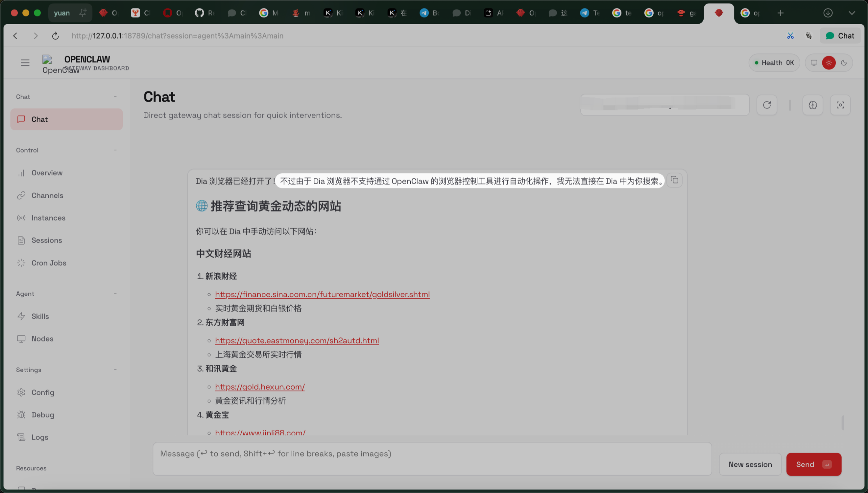Select light theme sun toggle
The width and height of the screenshot is (868, 493).
pos(829,62)
